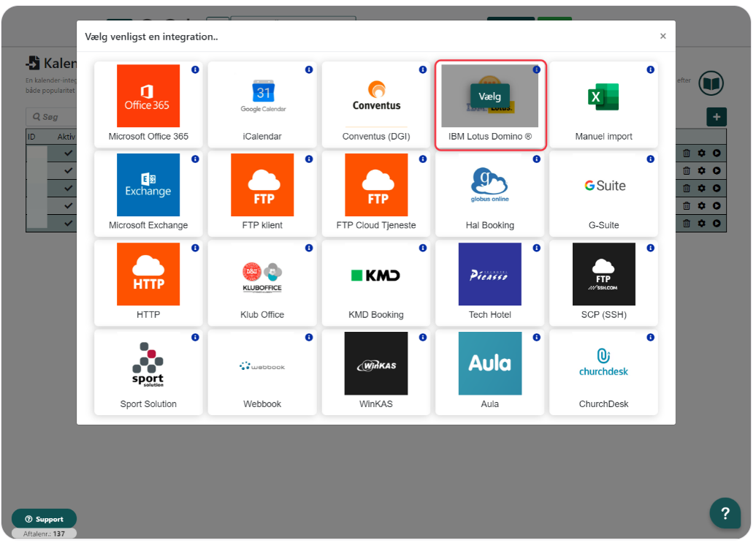The width and height of the screenshot is (756, 546).
Task: Select the Conventus (DGI) integration logo
Action: [377, 96]
